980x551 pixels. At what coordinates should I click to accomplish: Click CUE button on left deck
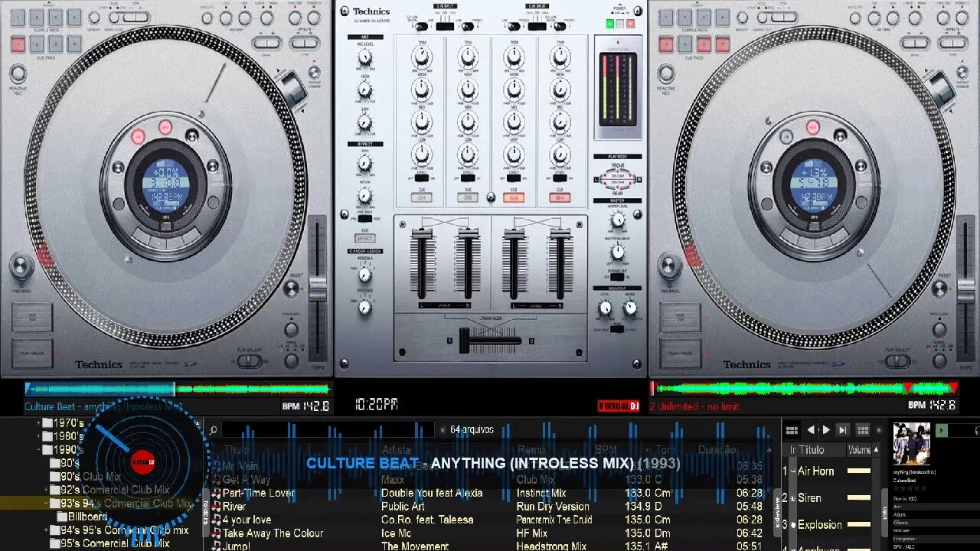coord(32,318)
